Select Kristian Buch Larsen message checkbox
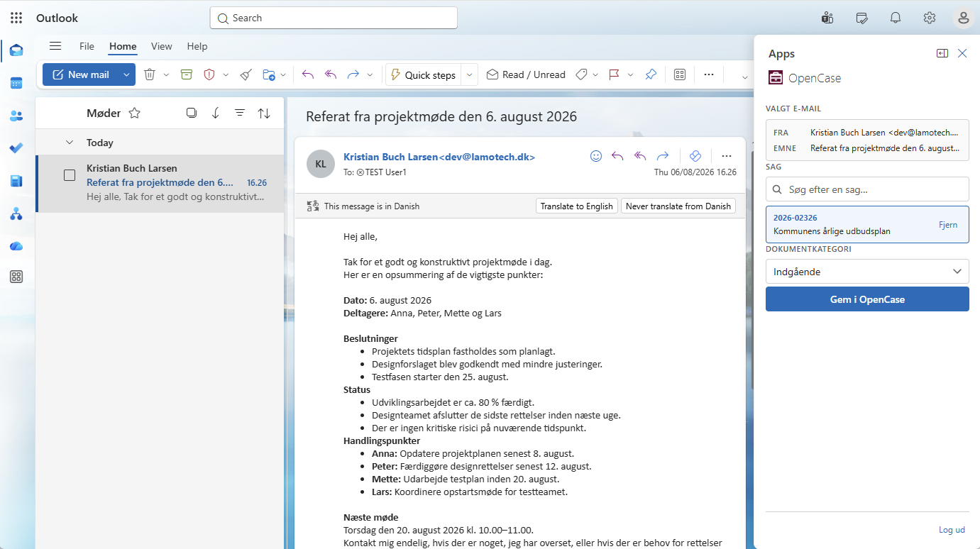 tap(70, 175)
